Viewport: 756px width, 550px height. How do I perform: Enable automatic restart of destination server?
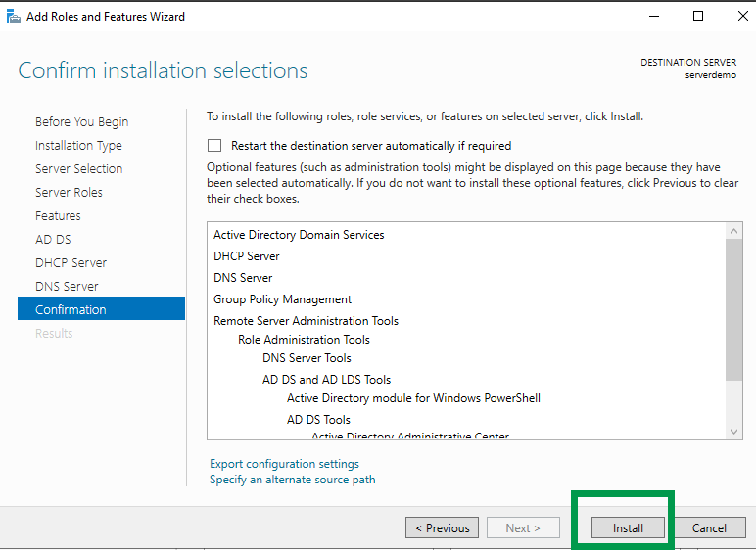pyautogui.click(x=214, y=146)
